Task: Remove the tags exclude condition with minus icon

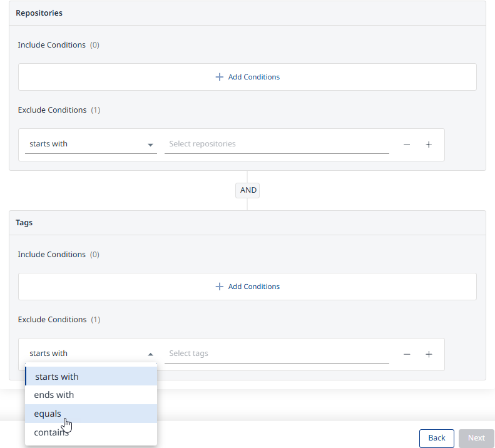Action: pos(407,354)
